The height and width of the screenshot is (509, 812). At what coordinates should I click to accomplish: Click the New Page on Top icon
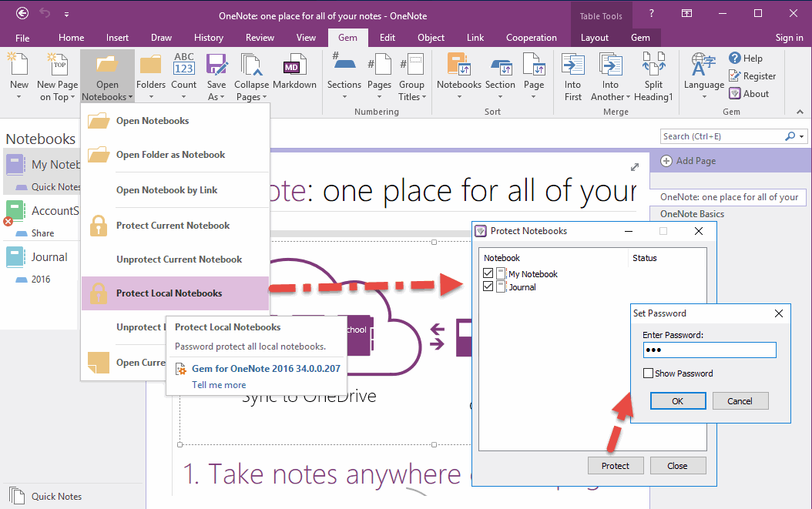point(57,64)
